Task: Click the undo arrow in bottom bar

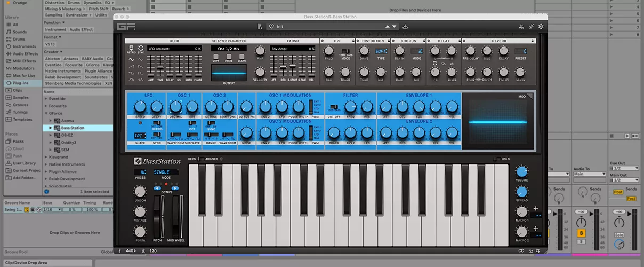Action: pyautogui.click(x=531, y=250)
